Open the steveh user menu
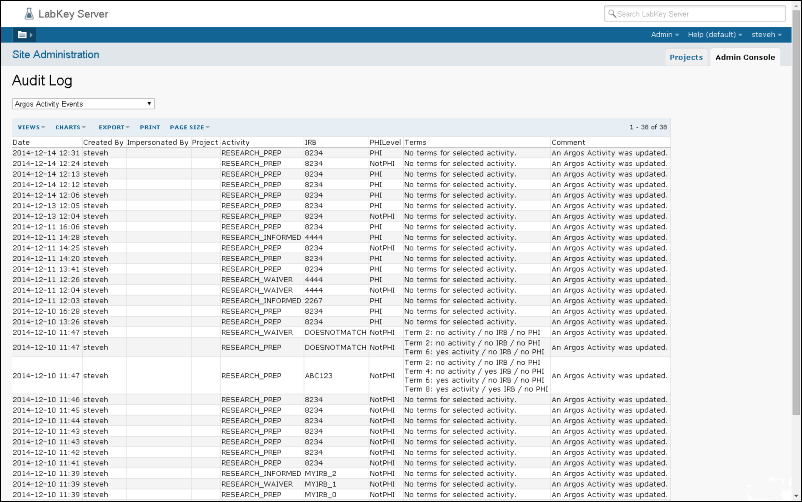This screenshot has height=502, width=802. click(766, 35)
